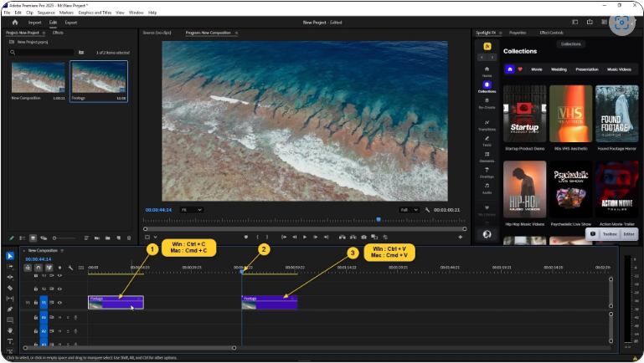Click the Extract button in Program monitor
The width and height of the screenshot is (644, 363).
[353, 237]
